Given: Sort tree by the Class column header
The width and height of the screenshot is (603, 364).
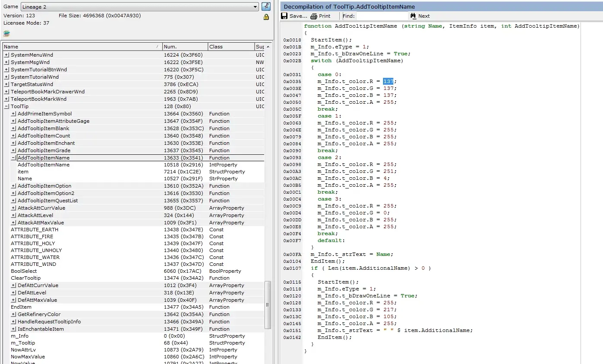Looking at the screenshot, I should (231, 47).
